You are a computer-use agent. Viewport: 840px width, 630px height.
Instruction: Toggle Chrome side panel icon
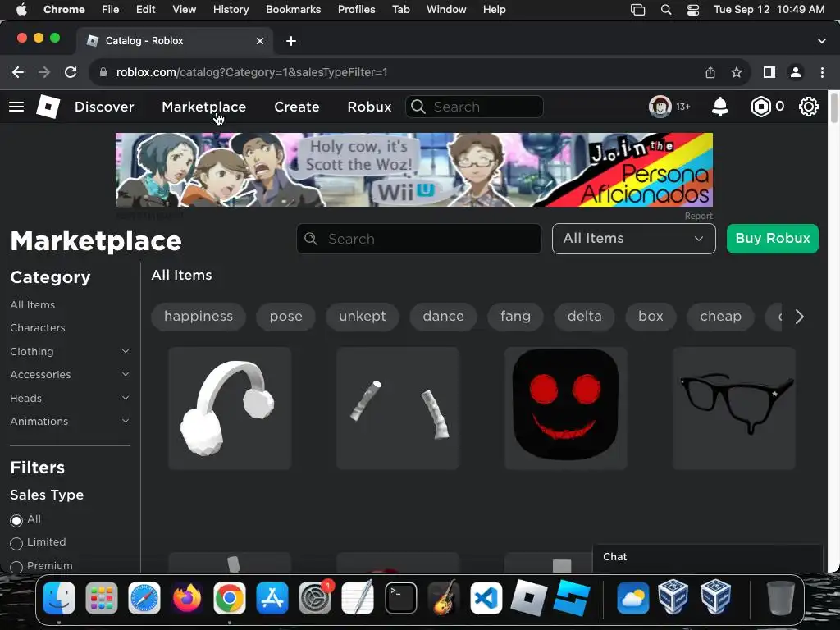[769, 72]
